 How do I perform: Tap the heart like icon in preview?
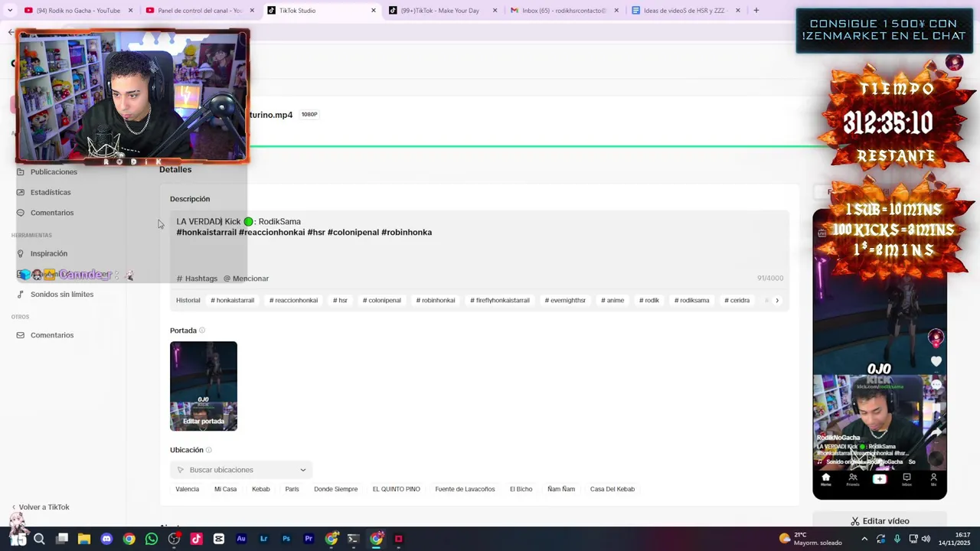[936, 361]
